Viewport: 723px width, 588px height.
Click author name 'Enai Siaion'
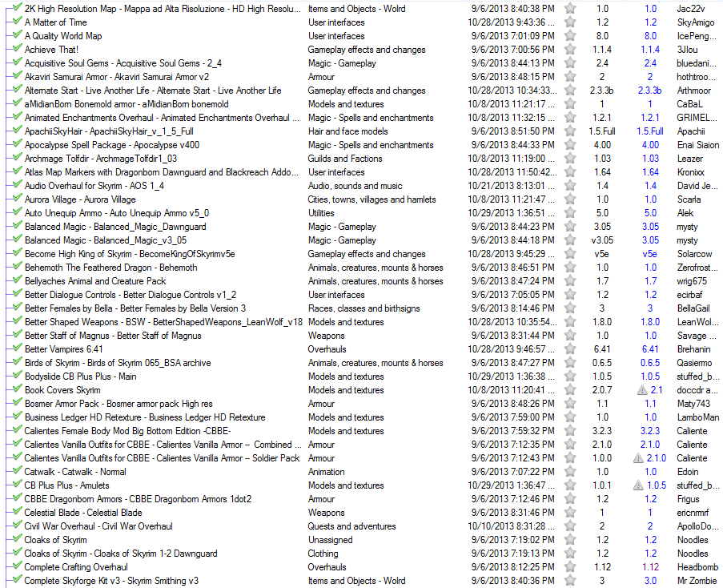tap(697, 145)
